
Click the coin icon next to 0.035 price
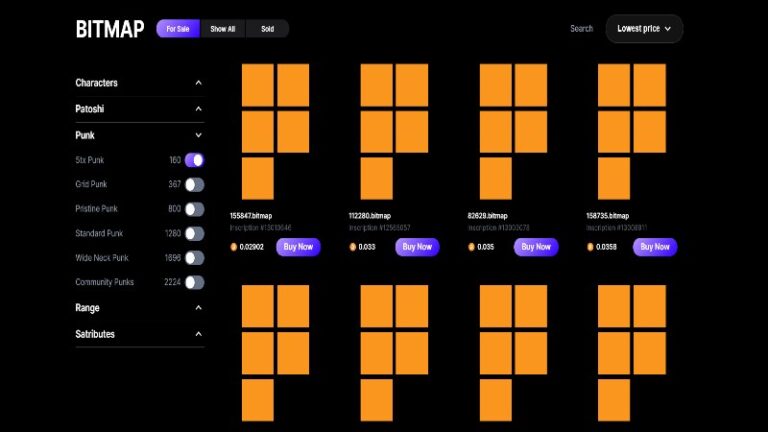(472, 247)
